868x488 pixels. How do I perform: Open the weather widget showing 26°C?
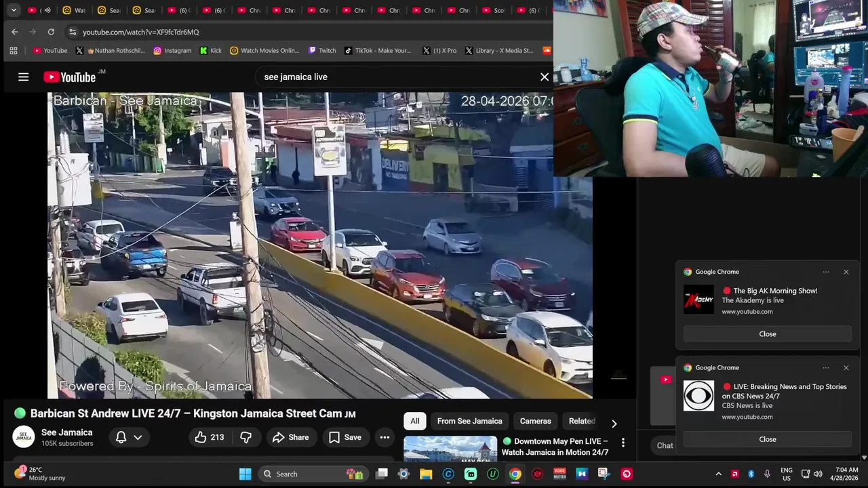tap(41, 474)
